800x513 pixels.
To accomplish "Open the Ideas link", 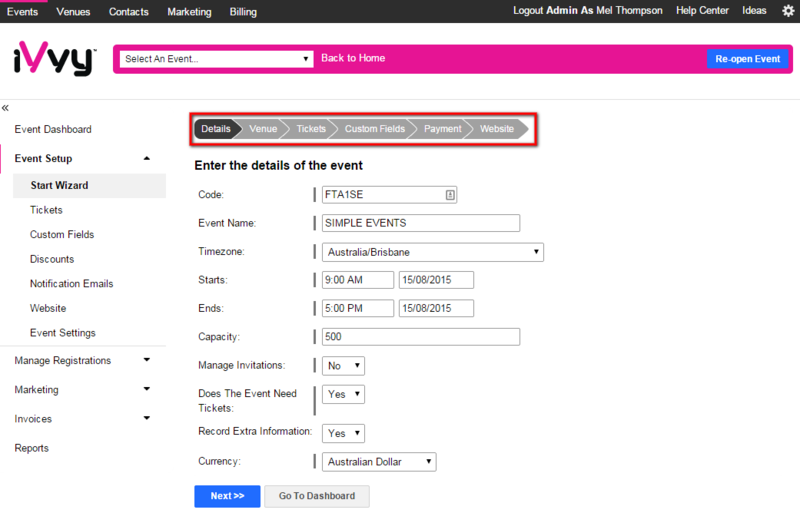I will [x=754, y=11].
